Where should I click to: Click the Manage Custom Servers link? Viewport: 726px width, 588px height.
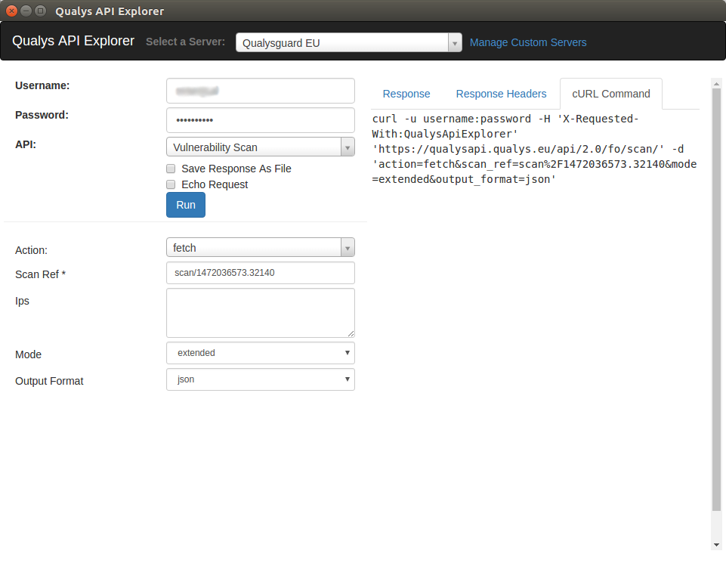(528, 42)
